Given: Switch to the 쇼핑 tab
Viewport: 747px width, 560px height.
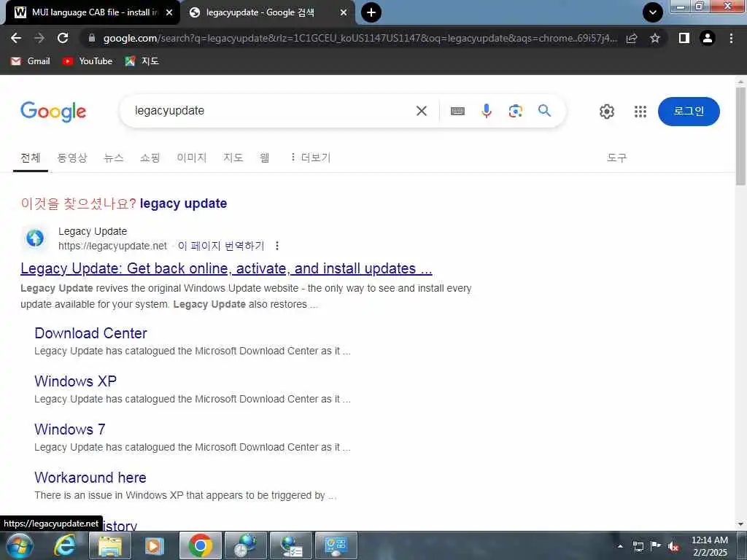Looking at the screenshot, I should (150, 157).
